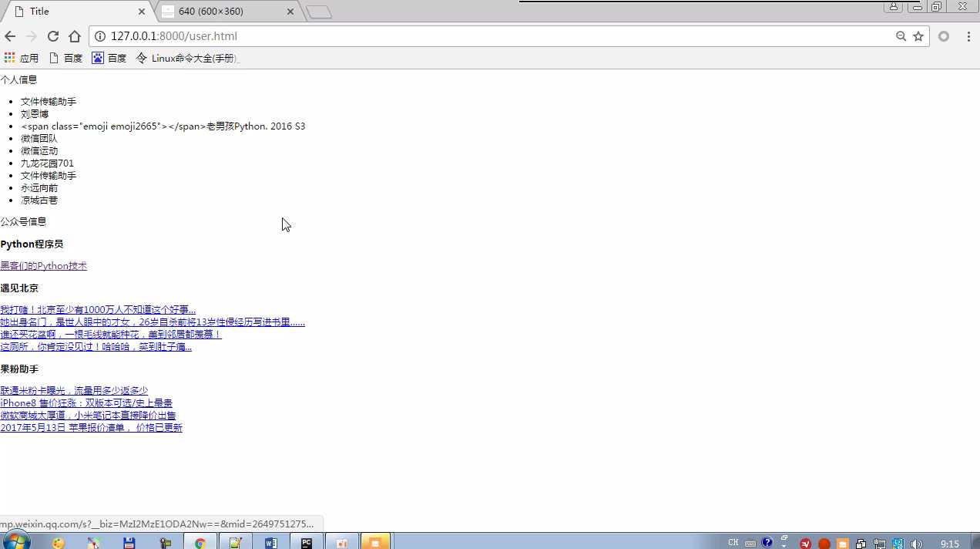Screen dimensions: 980x549
Task: Open Word from the taskbar
Action: 271,543
